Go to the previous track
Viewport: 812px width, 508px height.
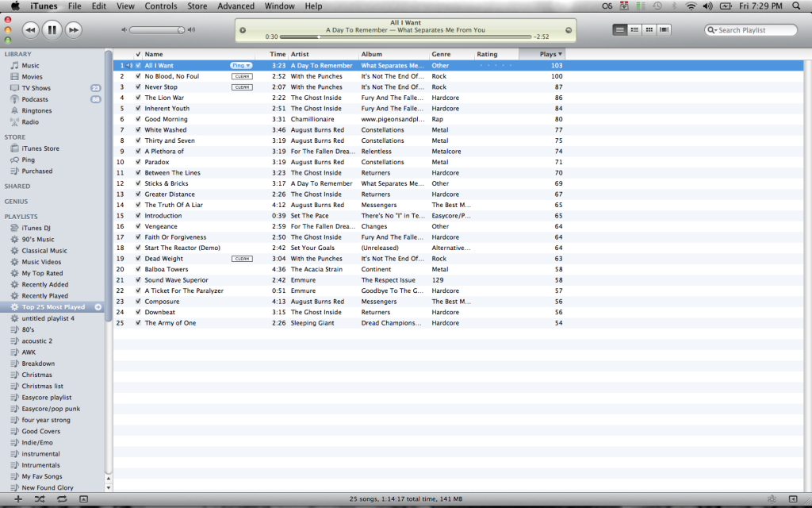pos(31,30)
